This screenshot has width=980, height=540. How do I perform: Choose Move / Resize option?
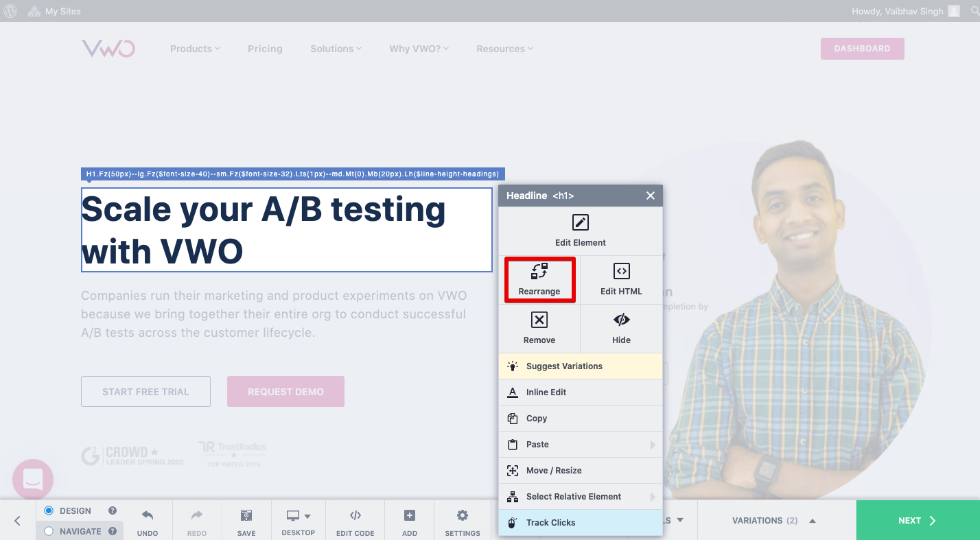pyautogui.click(x=580, y=471)
